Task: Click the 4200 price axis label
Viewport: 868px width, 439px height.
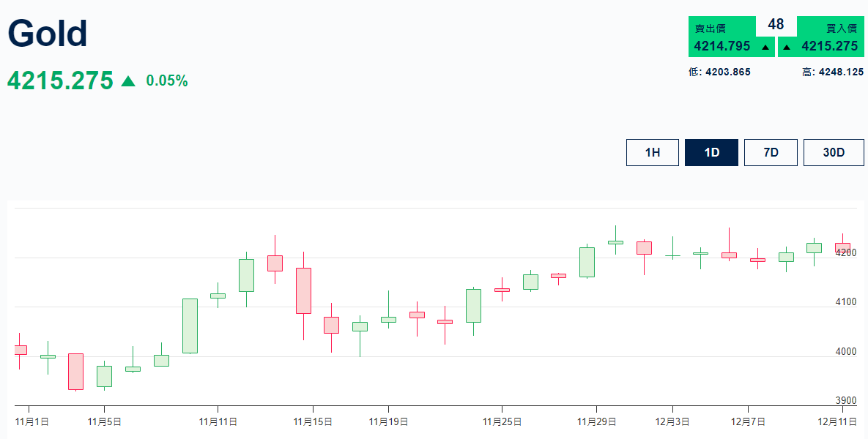Action: (846, 252)
